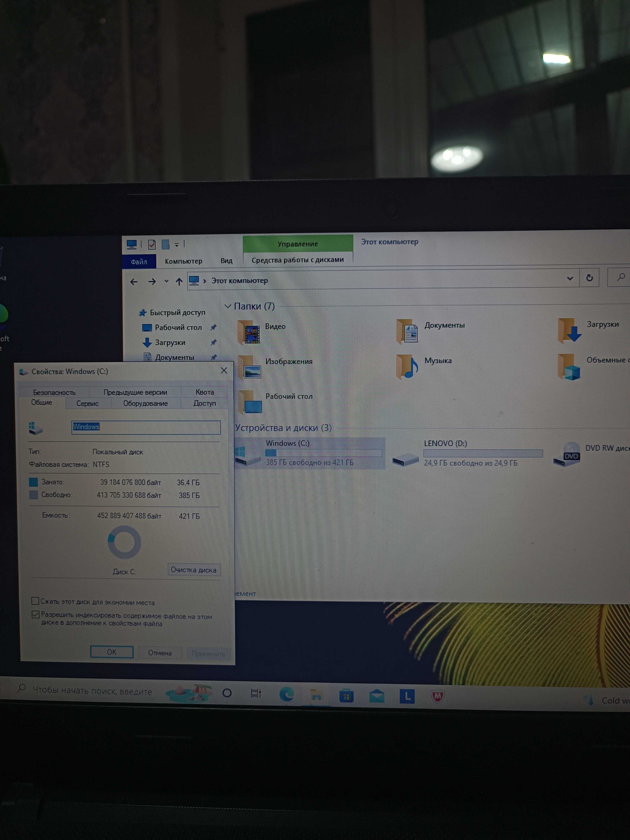Open the Lenovo L app on taskbar
630x840 pixels.
(407, 696)
